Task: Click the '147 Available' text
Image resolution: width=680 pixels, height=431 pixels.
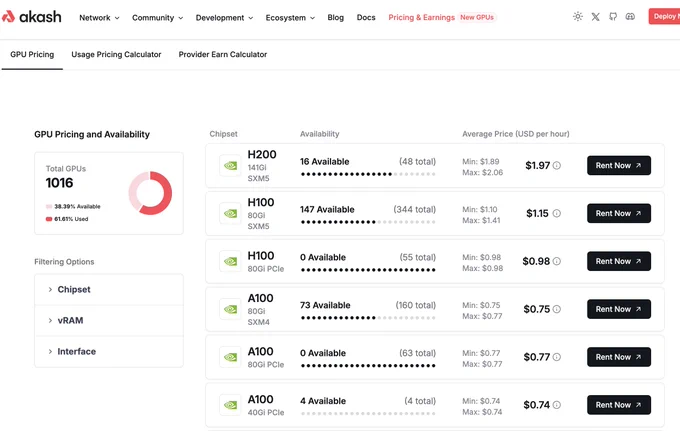Action: 327,209
